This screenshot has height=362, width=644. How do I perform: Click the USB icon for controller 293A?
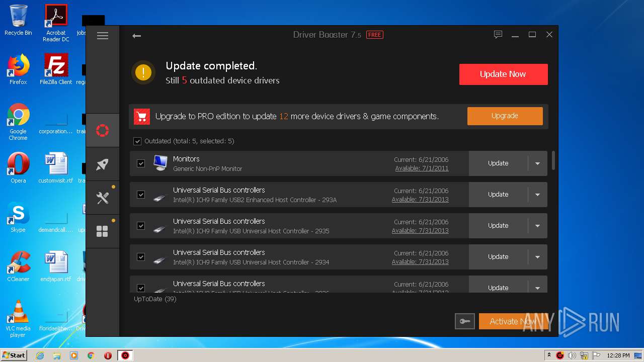click(159, 198)
